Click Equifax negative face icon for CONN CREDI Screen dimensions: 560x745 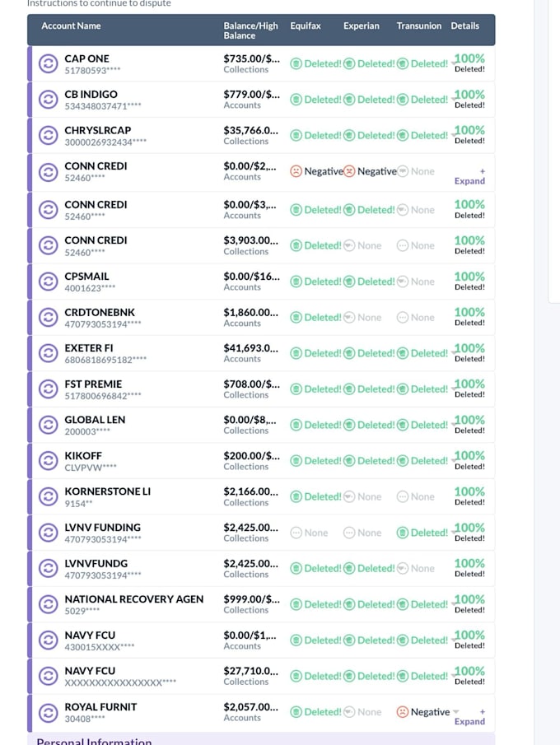pos(296,171)
